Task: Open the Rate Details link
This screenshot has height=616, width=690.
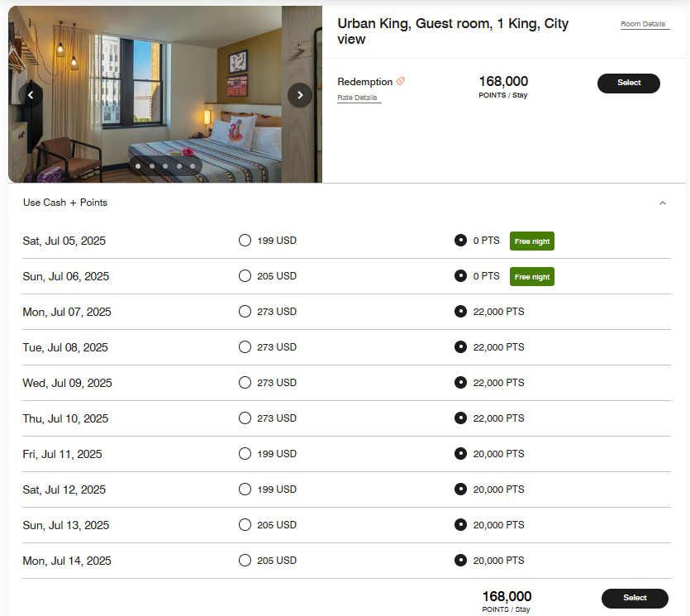Action: 359,97
